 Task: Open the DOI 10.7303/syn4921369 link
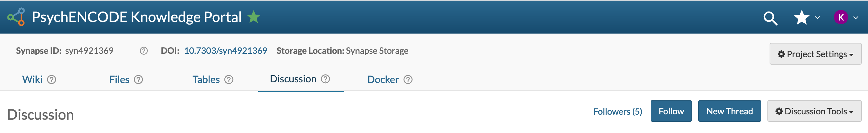(225, 51)
